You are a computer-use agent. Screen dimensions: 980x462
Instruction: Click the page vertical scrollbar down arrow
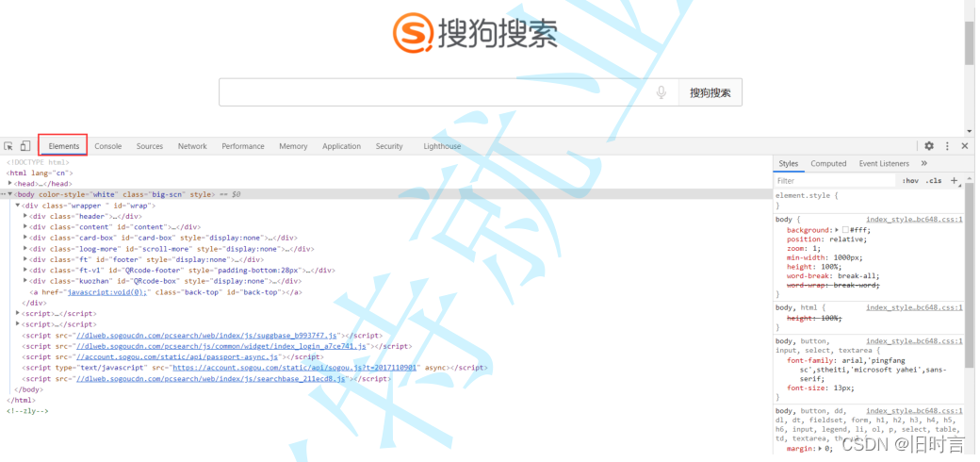[970, 131]
